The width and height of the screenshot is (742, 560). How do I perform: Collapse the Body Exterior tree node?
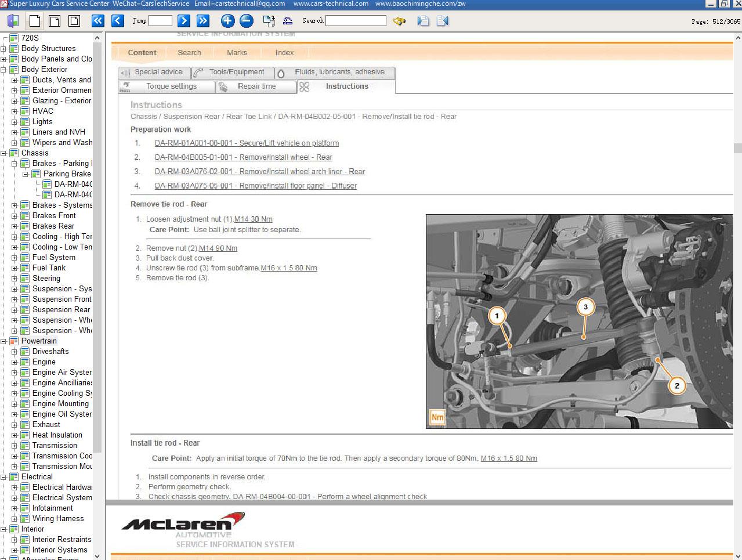coord(3,69)
